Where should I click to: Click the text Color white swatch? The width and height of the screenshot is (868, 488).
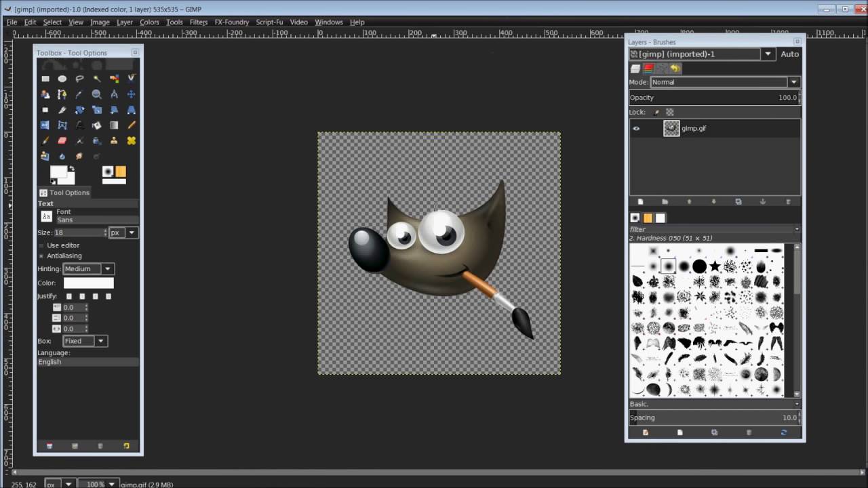[89, 283]
